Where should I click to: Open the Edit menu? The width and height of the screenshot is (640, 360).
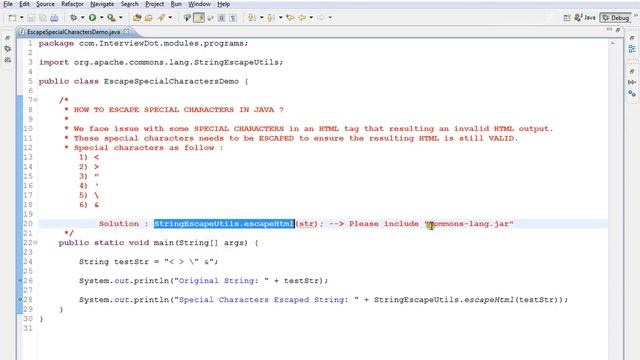coord(24,4)
